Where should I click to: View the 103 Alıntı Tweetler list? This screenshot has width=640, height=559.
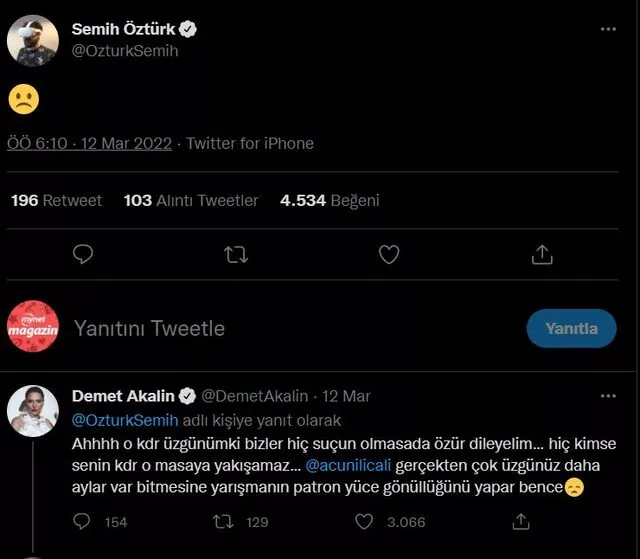tap(191, 200)
